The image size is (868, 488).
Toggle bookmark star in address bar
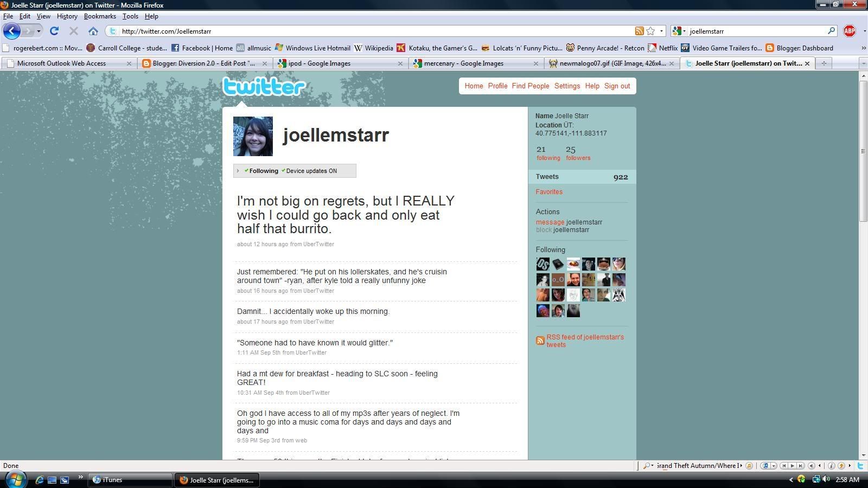(x=650, y=31)
